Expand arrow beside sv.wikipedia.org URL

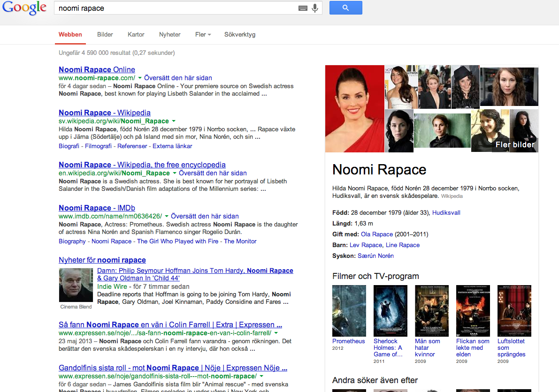point(174,121)
